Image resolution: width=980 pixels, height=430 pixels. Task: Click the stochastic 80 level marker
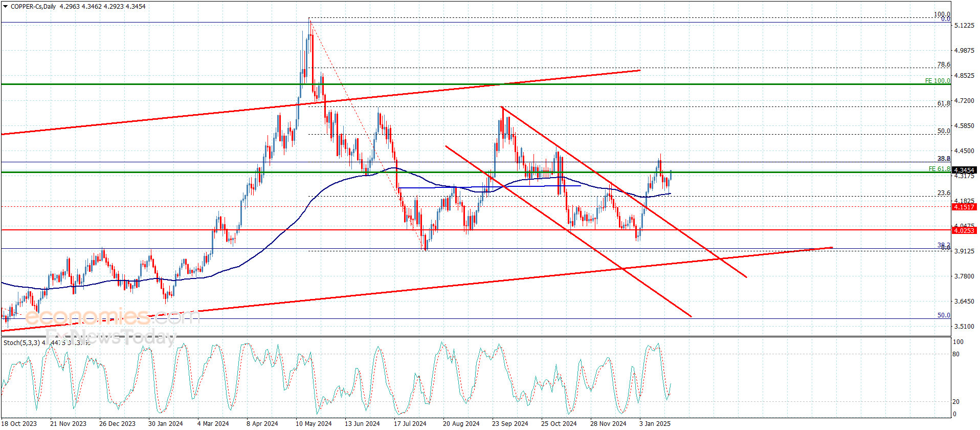pos(956,354)
